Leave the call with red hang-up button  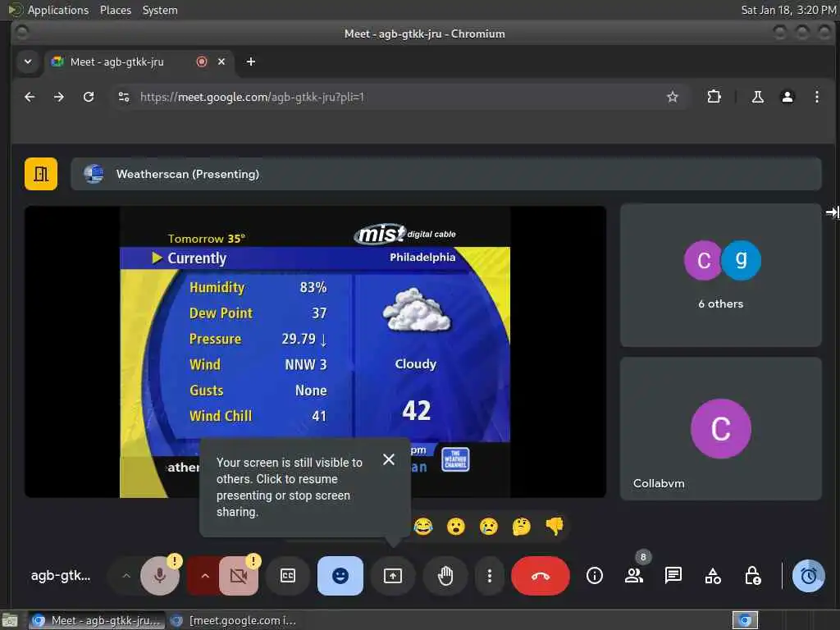click(540, 576)
